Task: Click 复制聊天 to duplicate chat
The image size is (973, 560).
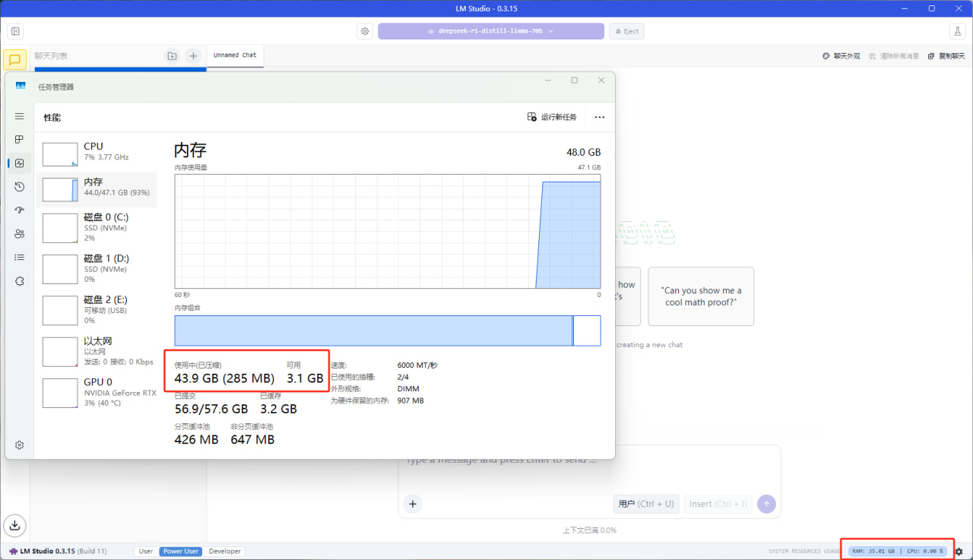Action: click(x=946, y=56)
